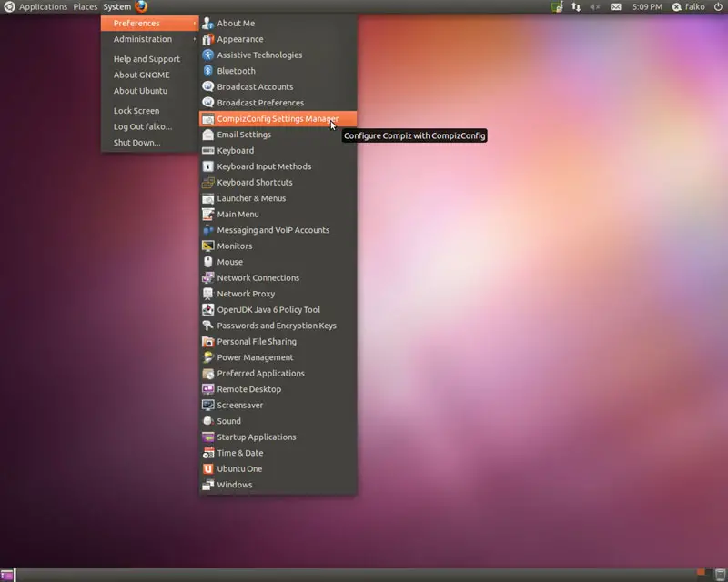Click the Time & Date calendar icon
Screen dimensions: 728x582
pos(208,453)
